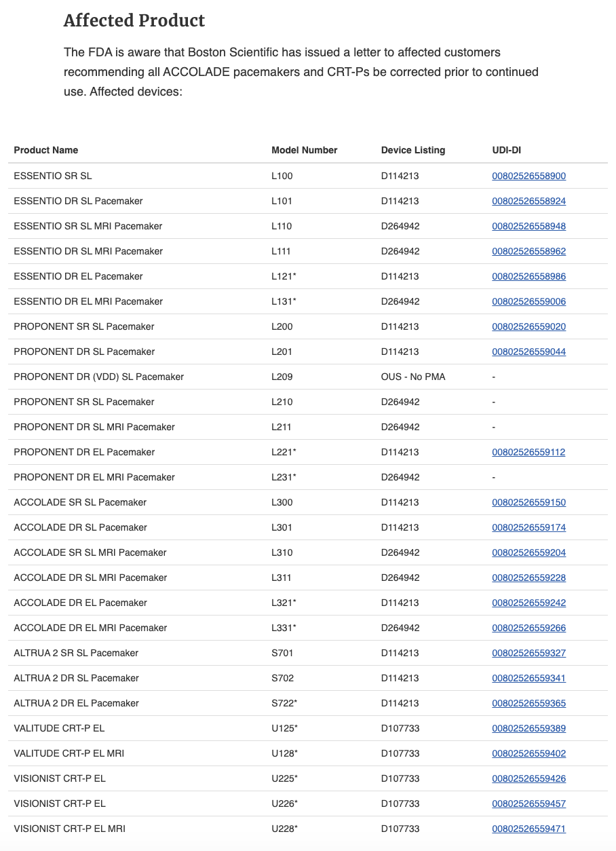Click device listing in ACCOLADE SR SL MRI row

400,552
